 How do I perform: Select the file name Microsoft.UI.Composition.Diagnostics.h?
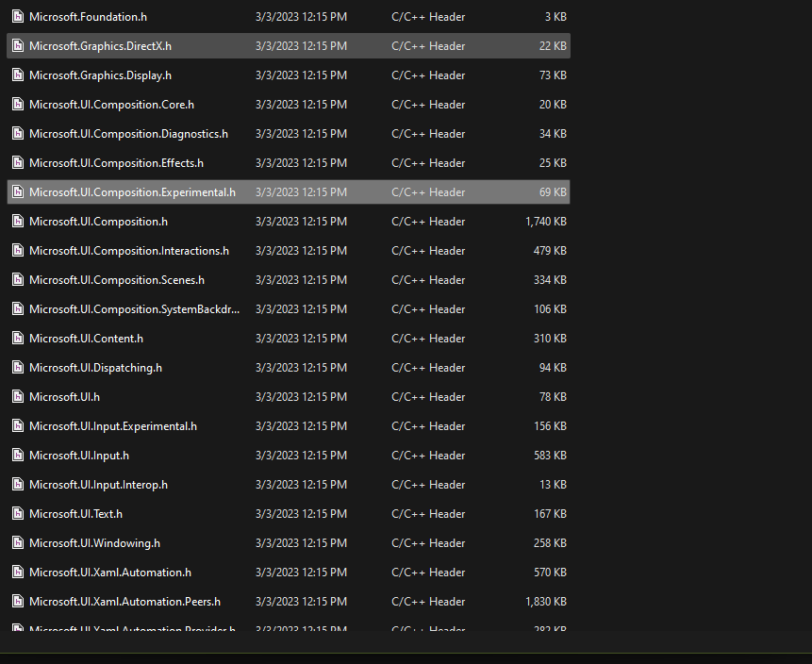[x=128, y=134]
